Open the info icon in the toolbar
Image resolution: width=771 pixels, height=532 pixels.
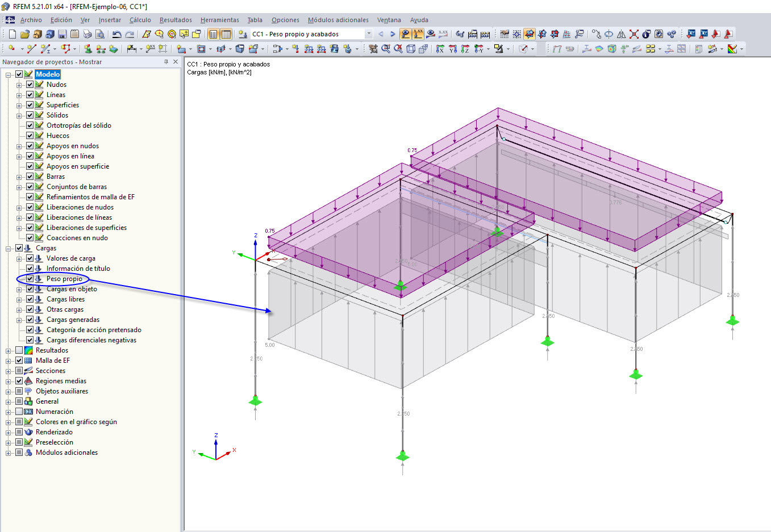[x=646, y=34]
